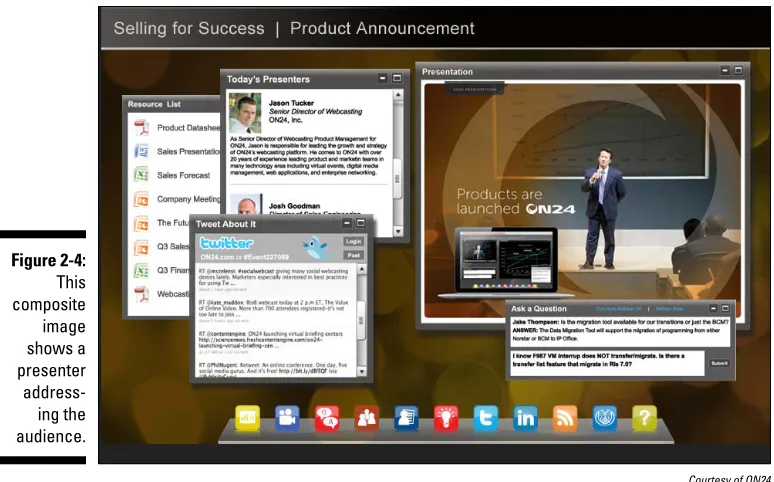This screenshot has height=482, width=774.
Task: Toggle Turn Auto Refresh Off link
Action: click(x=619, y=309)
